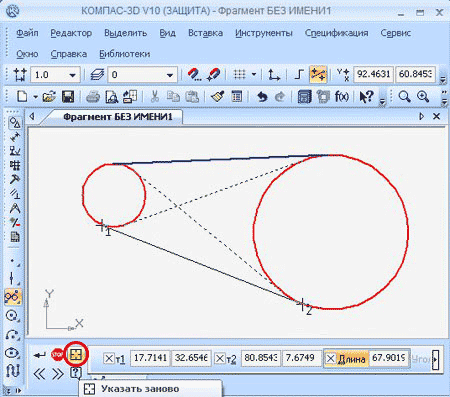The height and width of the screenshot is (397, 450).
Task: Open global snaps settings magnet icon
Action: [194, 74]
